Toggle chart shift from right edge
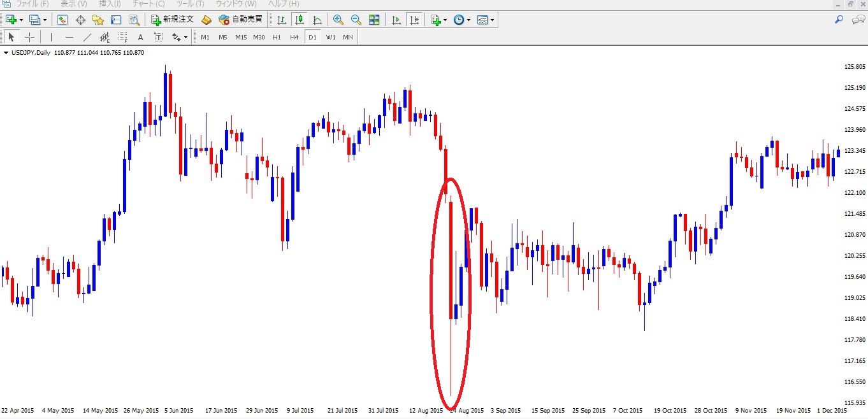Screen dimensions: 868x419 click(414, 20)
